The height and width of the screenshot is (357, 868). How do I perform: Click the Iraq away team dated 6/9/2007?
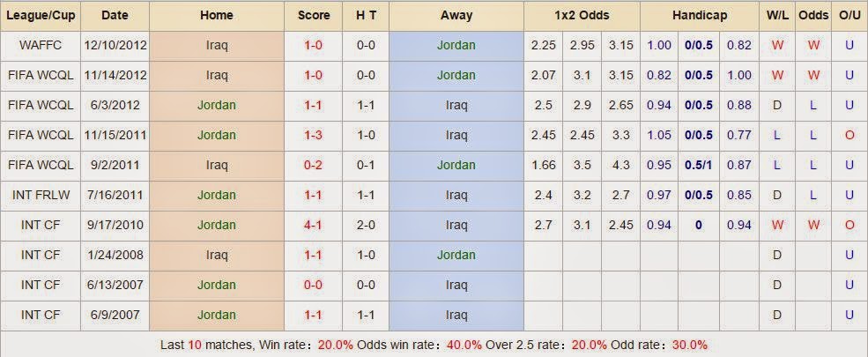456,315
